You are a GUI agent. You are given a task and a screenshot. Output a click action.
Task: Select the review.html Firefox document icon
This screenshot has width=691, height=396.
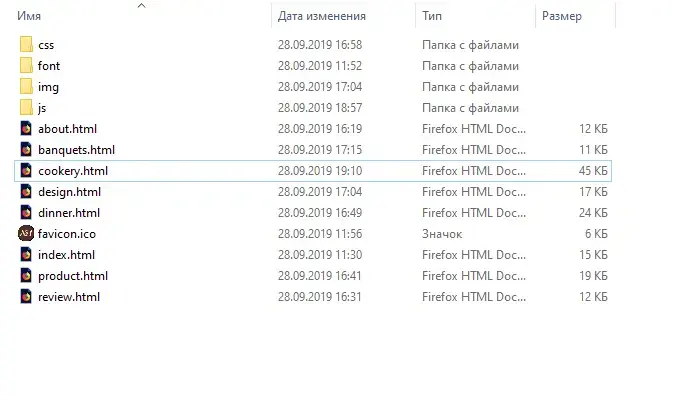point(26,296)
